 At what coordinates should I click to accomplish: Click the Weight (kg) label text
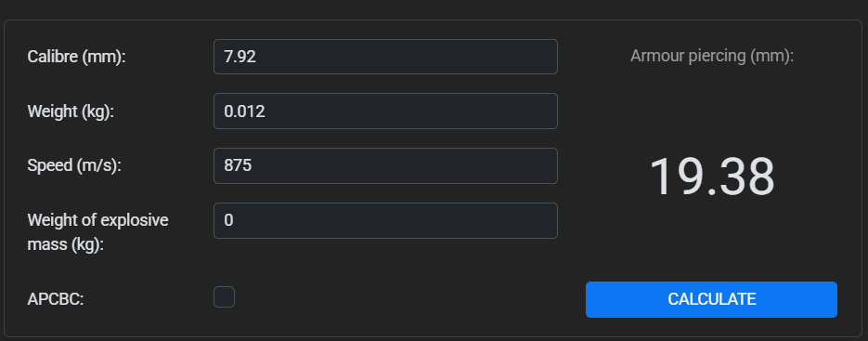coord(71,111)
